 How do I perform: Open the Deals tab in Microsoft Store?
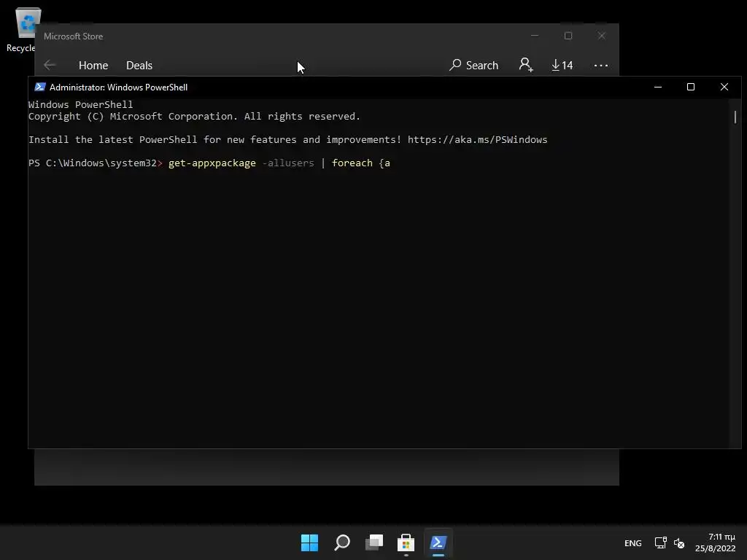139,65
